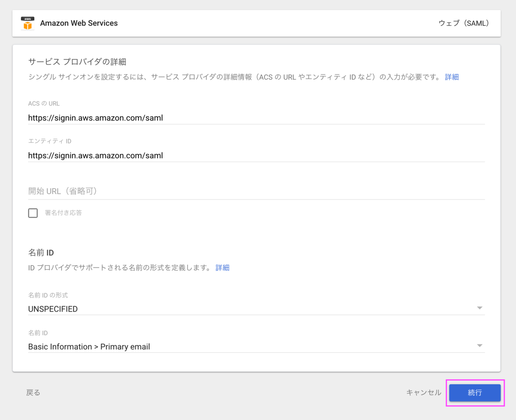Image resolution: width=516 pixels, height=420 pixels.
Task: Click the caret beside Basic Information > Primary email
Action: [x=479, y=345]
